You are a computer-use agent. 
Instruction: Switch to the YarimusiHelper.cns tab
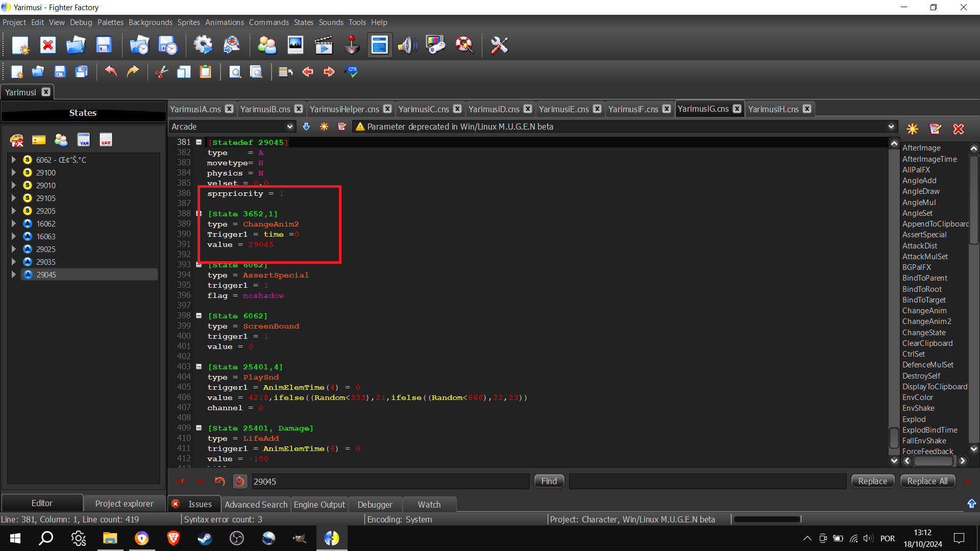pos(345,109)
